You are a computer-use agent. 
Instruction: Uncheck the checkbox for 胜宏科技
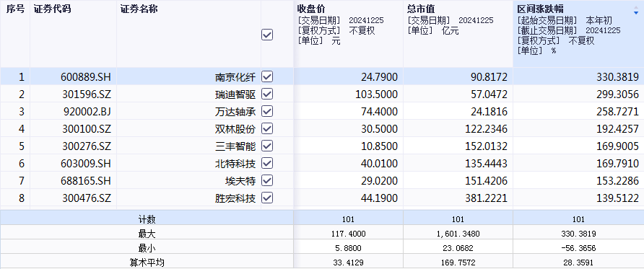pos(267,198)
